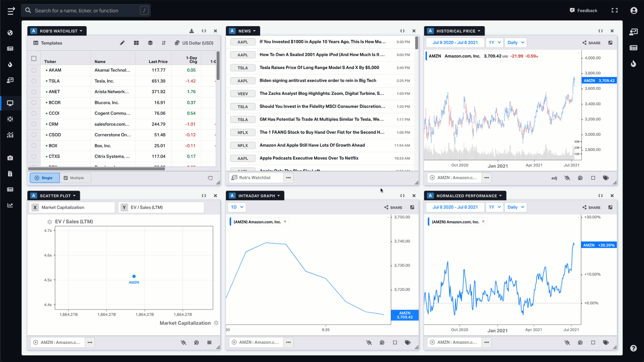Image resolution: width=644 pixels, height=362 pixels.
Task: Open the user account icon
Action: (x=634, y=10)
